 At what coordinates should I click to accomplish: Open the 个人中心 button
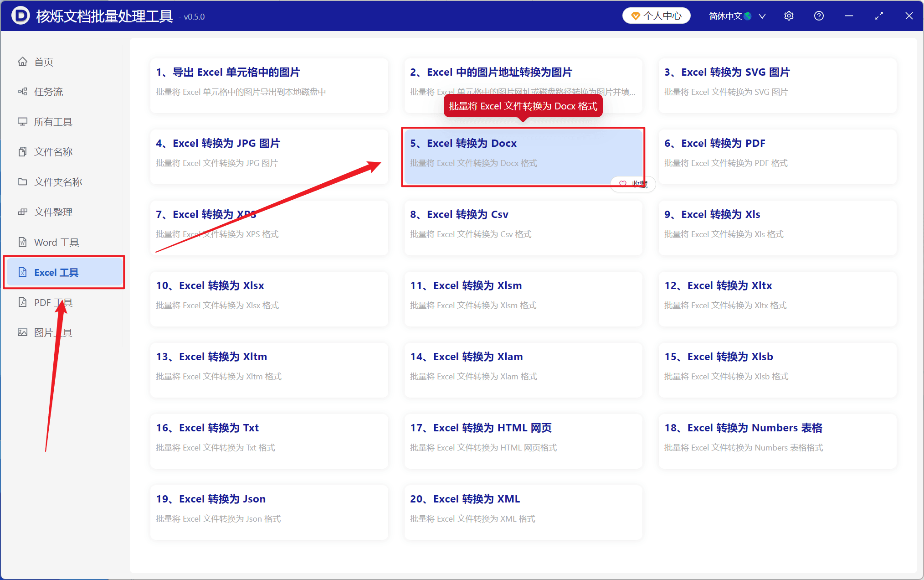pyautogui.click(x=656, y=16)
